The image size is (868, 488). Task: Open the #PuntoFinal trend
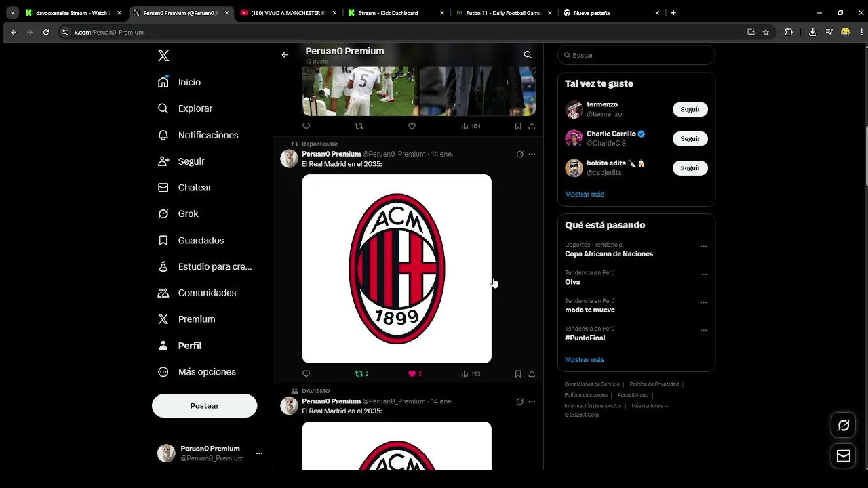tap(585, 338)
